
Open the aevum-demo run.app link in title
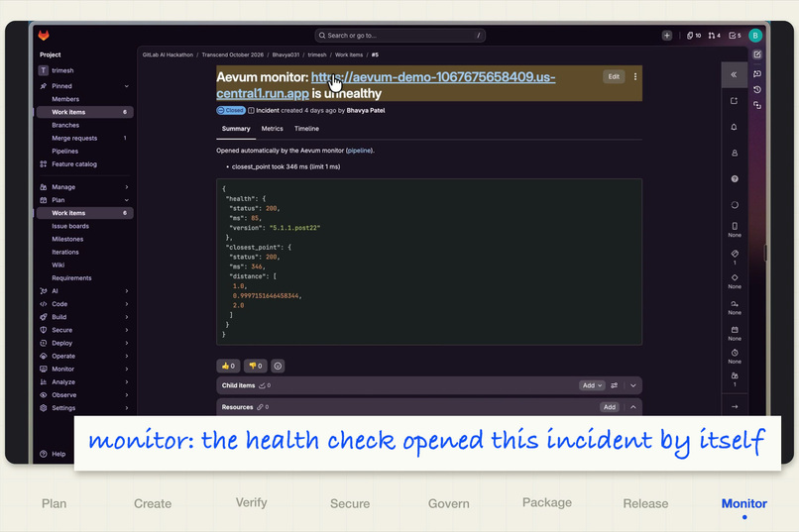(386, 85)
